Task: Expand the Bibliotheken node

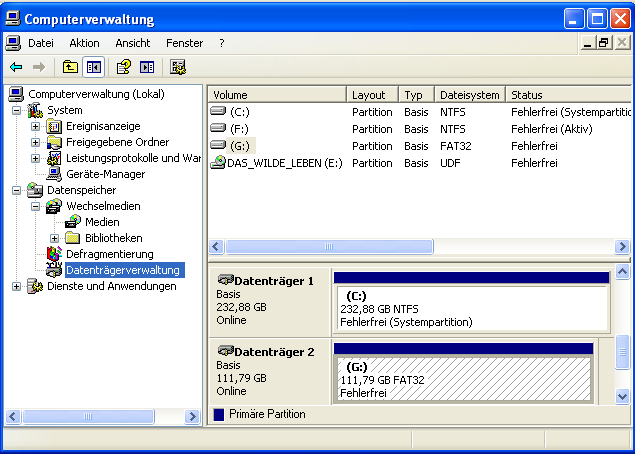Action: 55,238
